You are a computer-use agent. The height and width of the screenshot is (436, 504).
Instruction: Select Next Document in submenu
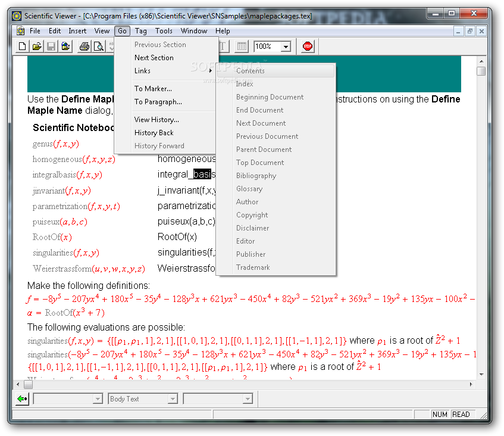point(276,123)
